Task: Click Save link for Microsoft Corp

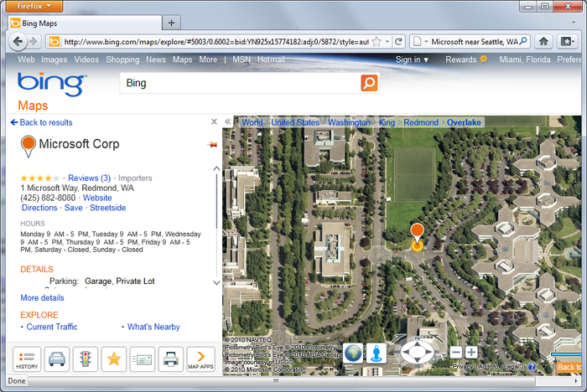Action: pos(74,208)
